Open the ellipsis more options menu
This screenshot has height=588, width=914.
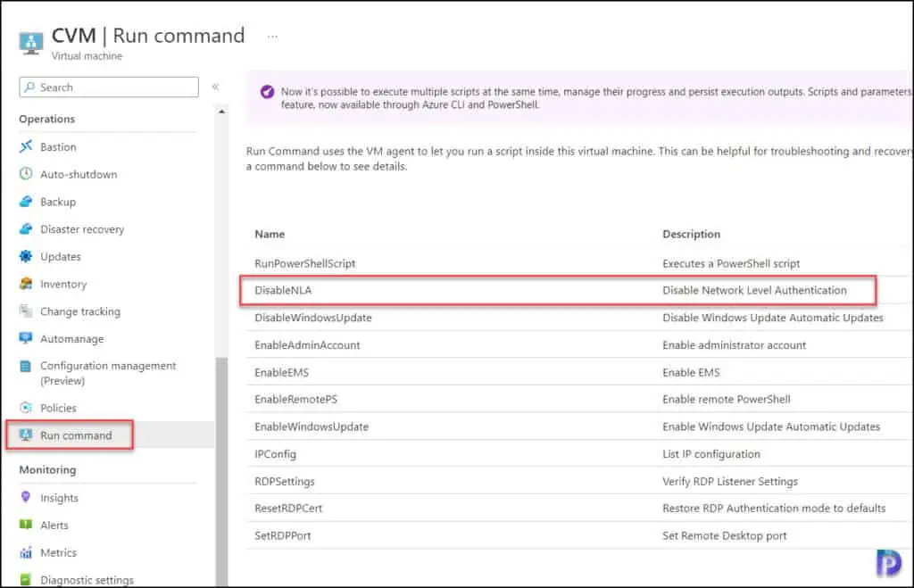272,37
